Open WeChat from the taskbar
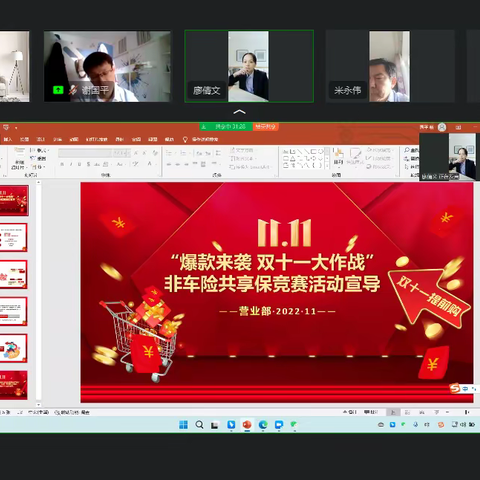Image resolution: width=480 pixels, height=480 pixels. click(294, 425)
